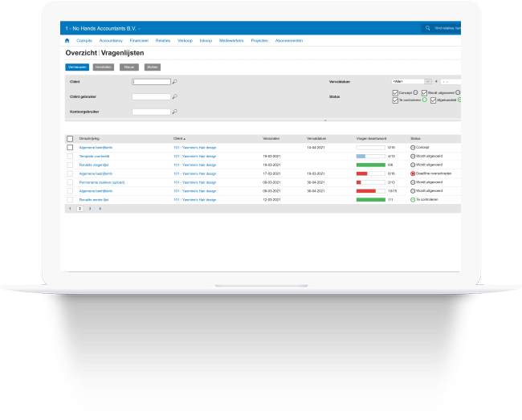Open the Relaties menu
The height and width of the screenshot is (420, 522).
pyautogui.click(x=163, y=41)
